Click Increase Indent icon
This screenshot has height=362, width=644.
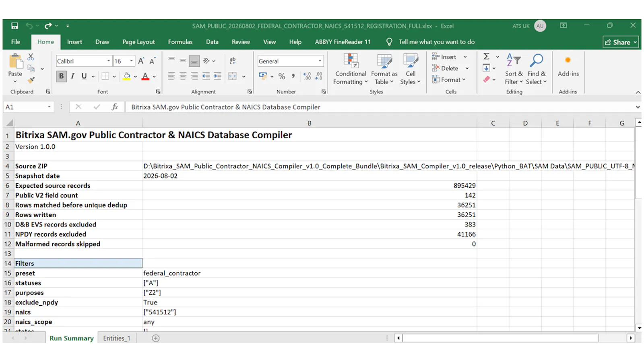217,76
